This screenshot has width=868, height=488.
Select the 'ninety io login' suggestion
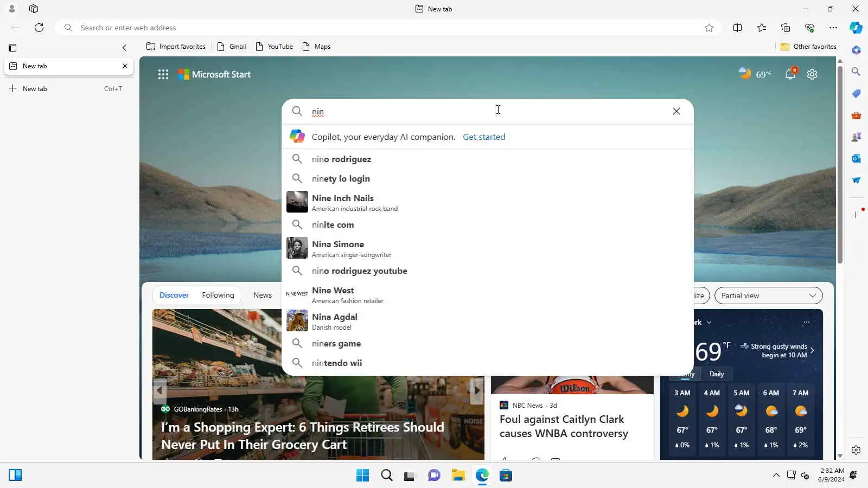(488, 178)
